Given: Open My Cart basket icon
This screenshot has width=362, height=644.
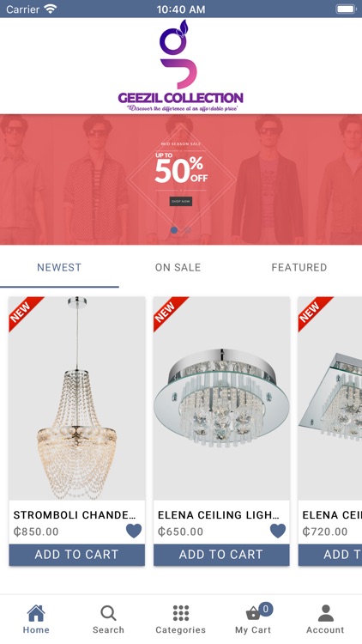Looking at the screenshot, I should coord(253,614).
